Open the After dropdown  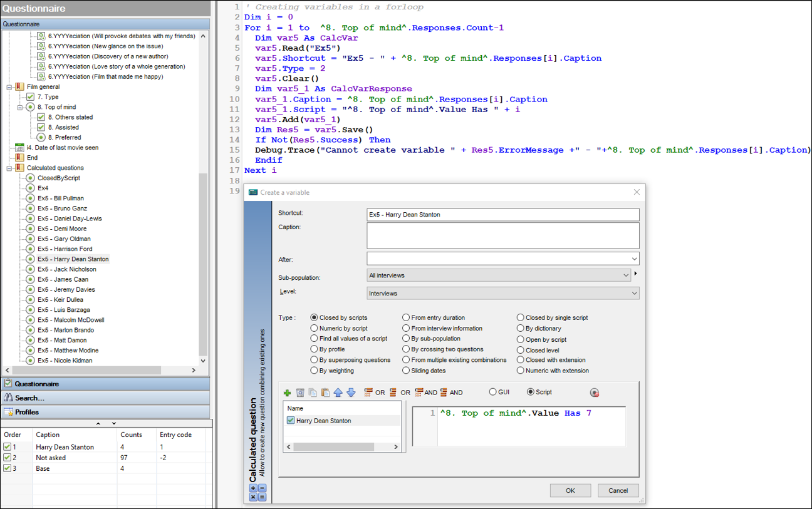click(635, 259)
